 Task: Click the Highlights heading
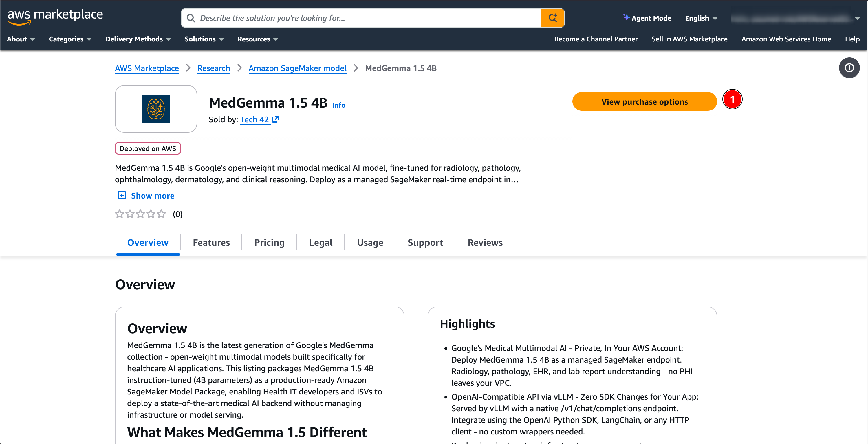click(467, 323)
